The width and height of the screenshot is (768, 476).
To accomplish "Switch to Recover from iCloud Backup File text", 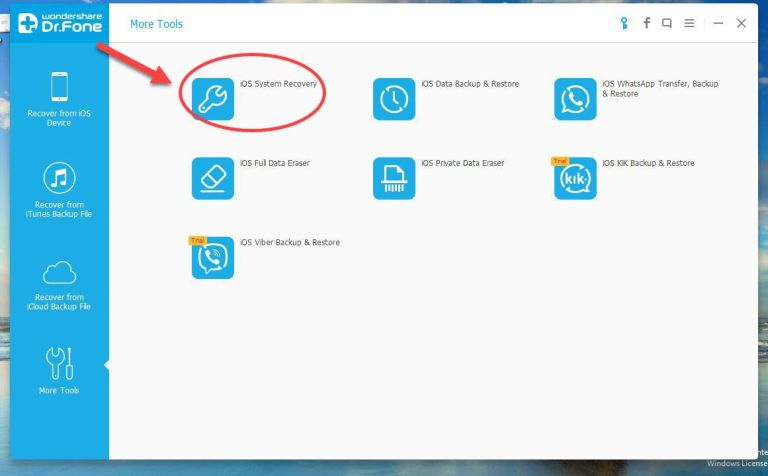I will tap(59, 302).
